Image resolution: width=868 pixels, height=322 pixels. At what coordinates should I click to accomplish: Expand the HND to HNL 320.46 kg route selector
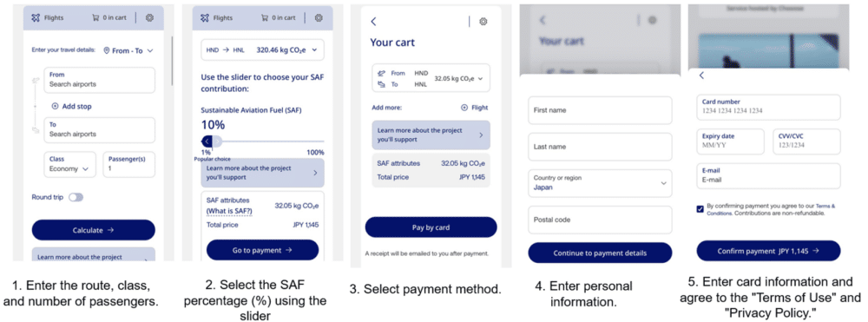(x=262, y=49)
